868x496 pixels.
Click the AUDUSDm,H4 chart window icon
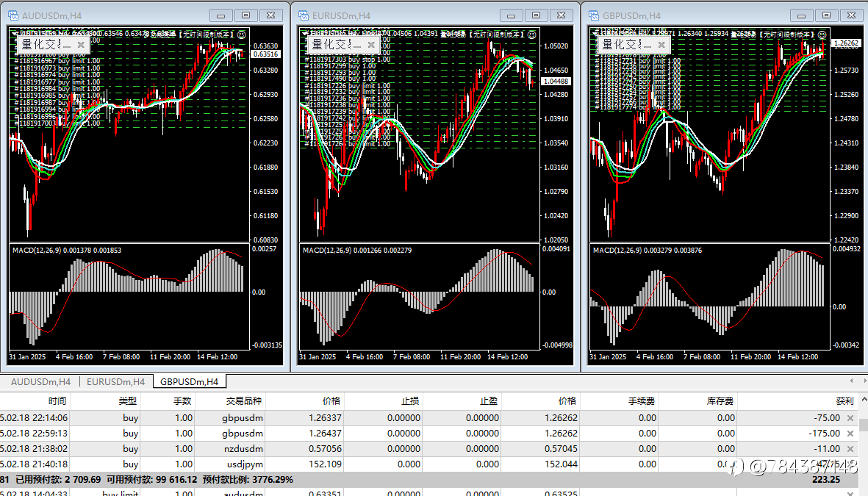(x=12, y=15)
